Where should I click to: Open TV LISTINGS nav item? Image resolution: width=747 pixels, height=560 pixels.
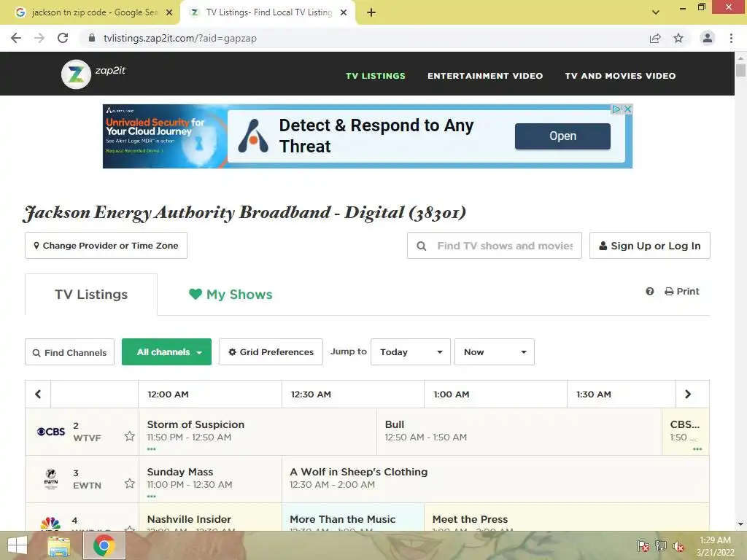(376, 76)
